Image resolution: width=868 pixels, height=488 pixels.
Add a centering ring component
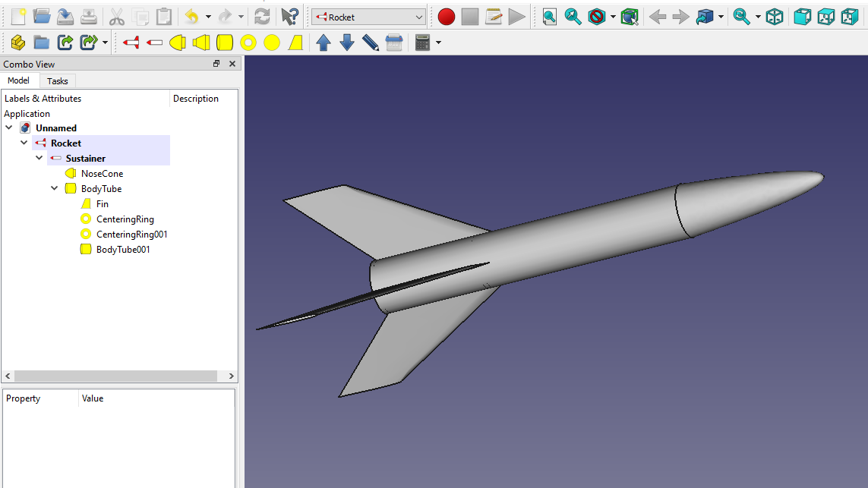[x=248, y=43]
